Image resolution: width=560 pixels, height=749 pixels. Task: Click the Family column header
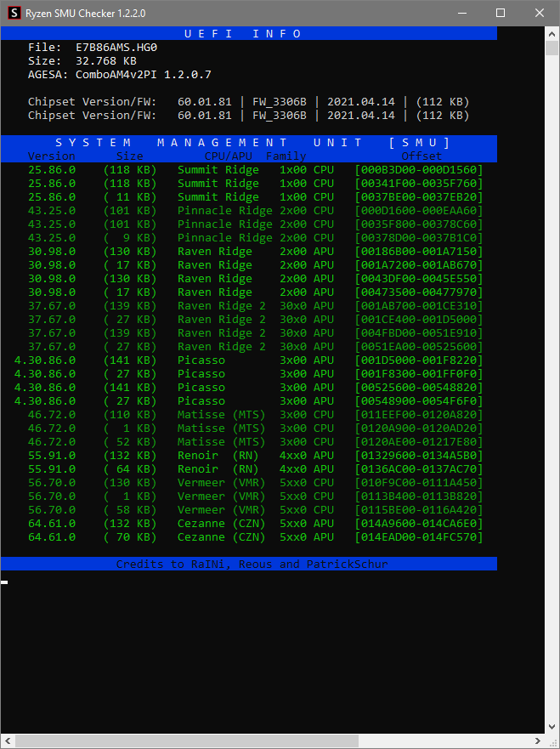click(x=286, y=156)
